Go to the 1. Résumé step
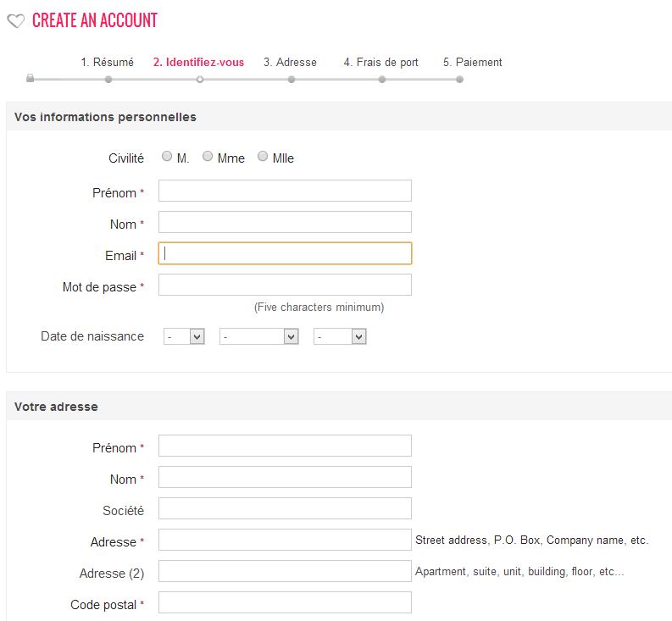 (x=107, y=62)
